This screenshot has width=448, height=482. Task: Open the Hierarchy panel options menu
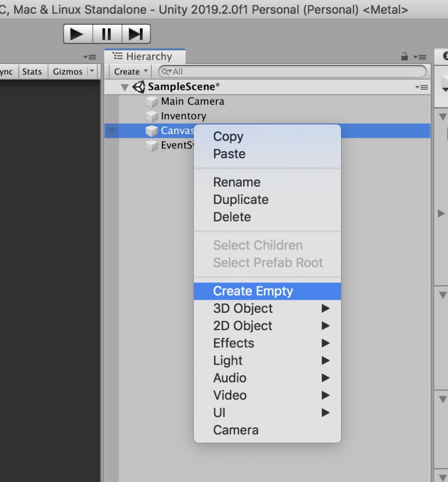pyautogui.click(x=420, y=57)
